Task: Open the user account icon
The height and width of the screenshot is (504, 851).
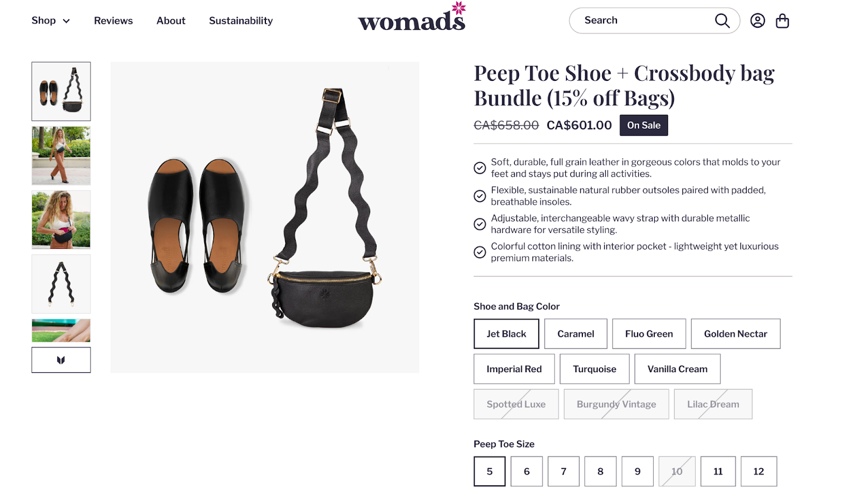Action: pos(757,21)
